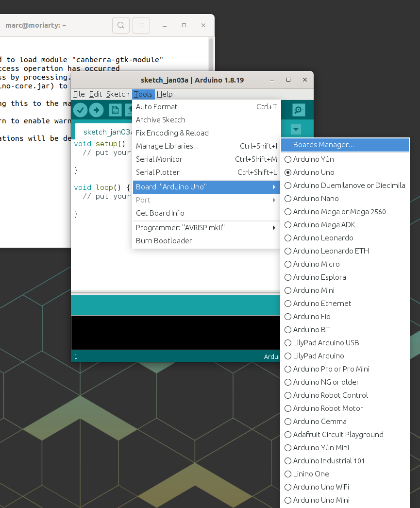Image resolution: width=420 pixels, height=508 pixels.
Task: Choose the Arduino Ethernet board
Action: (345, 304)
